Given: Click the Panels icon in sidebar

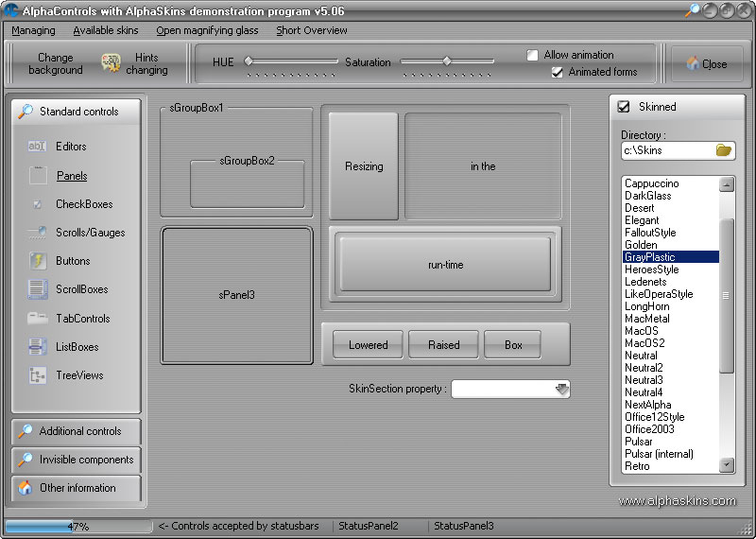Looking at the screenshot, I should coord(38,176).
